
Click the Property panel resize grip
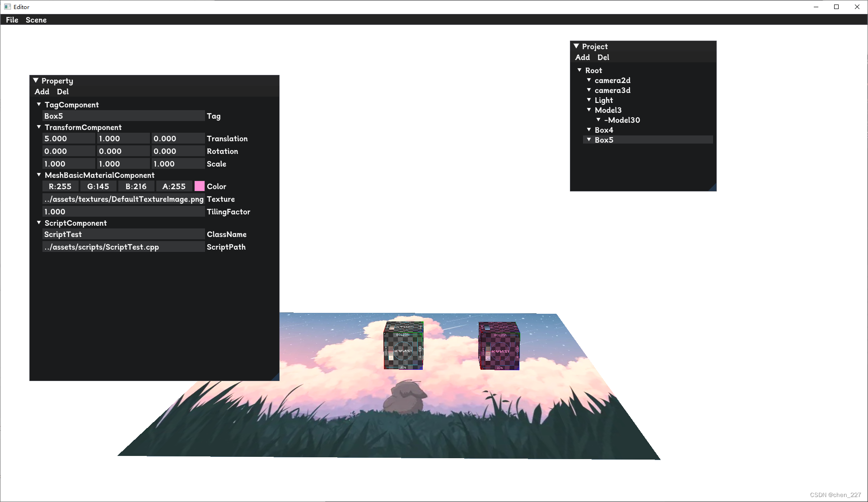276,377
